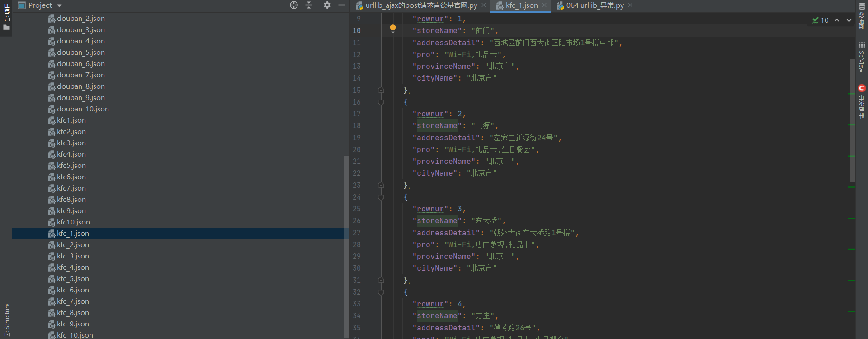Open the Project view dropdown
868x339 pixels.
point(59,5)
